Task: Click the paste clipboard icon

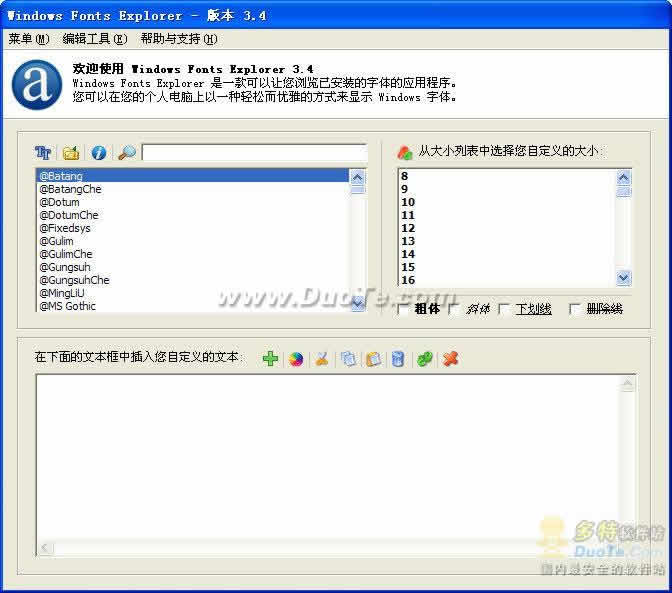Action: point(374,359)
